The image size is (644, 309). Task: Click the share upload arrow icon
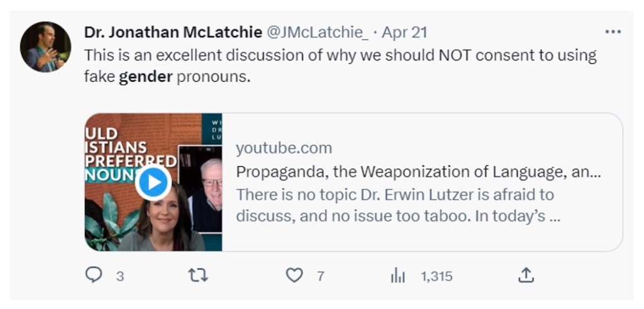(x=526, y=275)
